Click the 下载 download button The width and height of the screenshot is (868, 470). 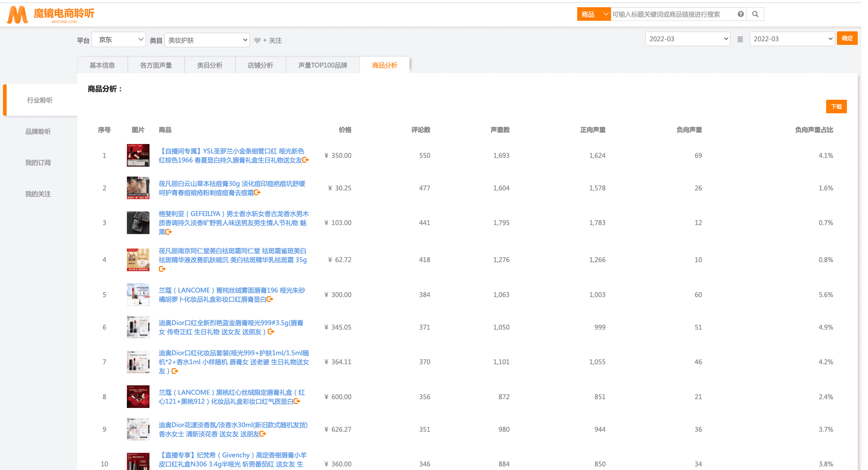click(836, 107)
